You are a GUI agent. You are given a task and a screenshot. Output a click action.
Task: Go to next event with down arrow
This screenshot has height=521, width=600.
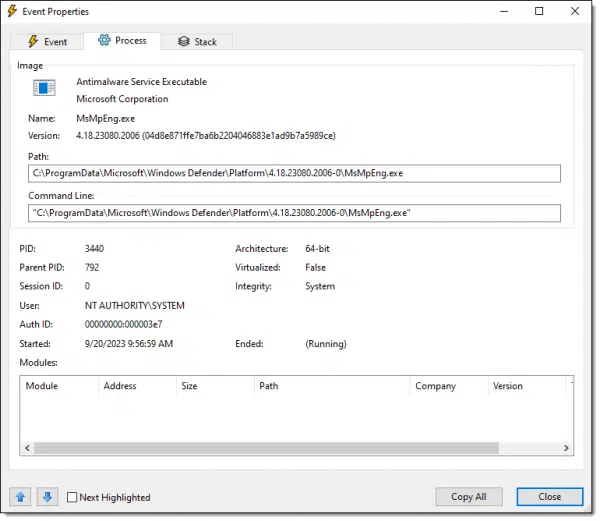(x=47, y=497)
